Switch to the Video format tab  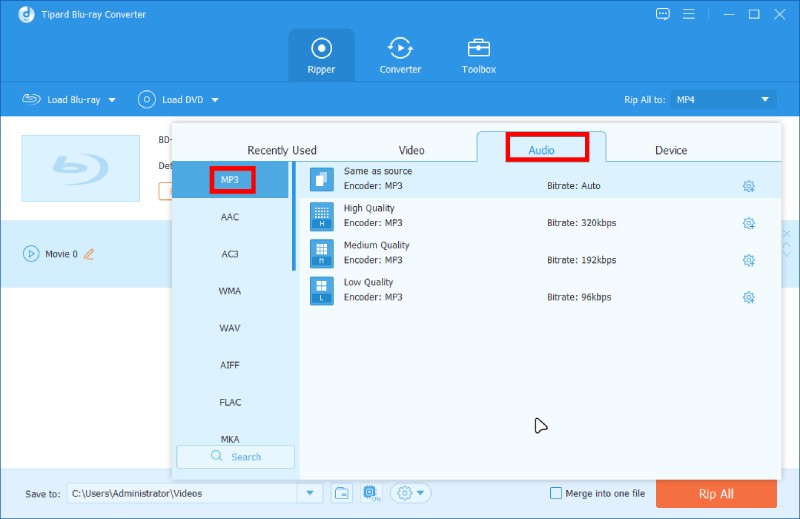click(411, 150)
